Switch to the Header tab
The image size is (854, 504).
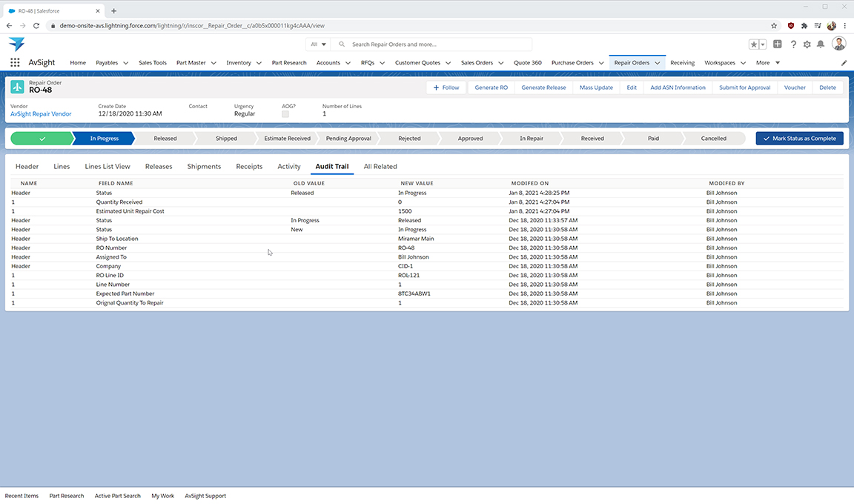27,167
